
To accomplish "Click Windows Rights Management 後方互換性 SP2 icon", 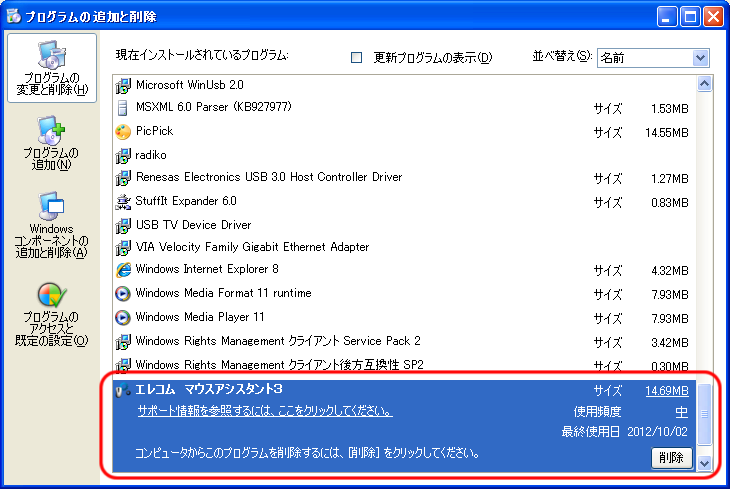I will (x=123, y=364).
